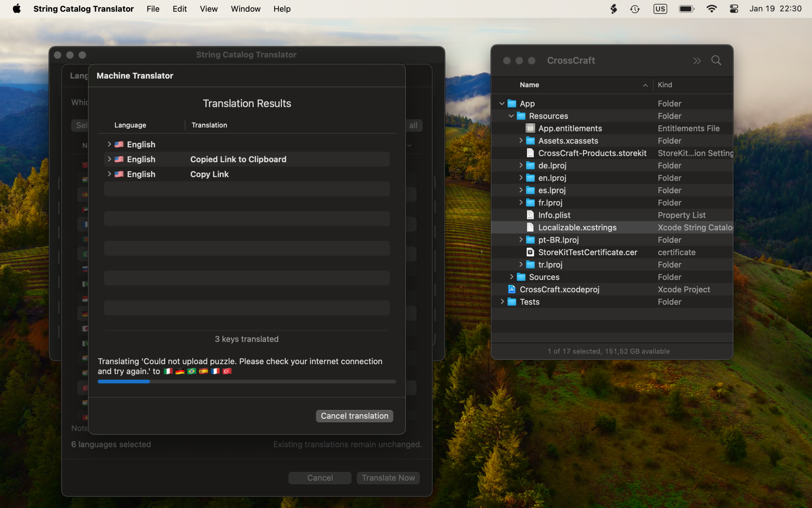Open the String Catalog Translator app menu

pyautogui.click(x=83, y=9)
